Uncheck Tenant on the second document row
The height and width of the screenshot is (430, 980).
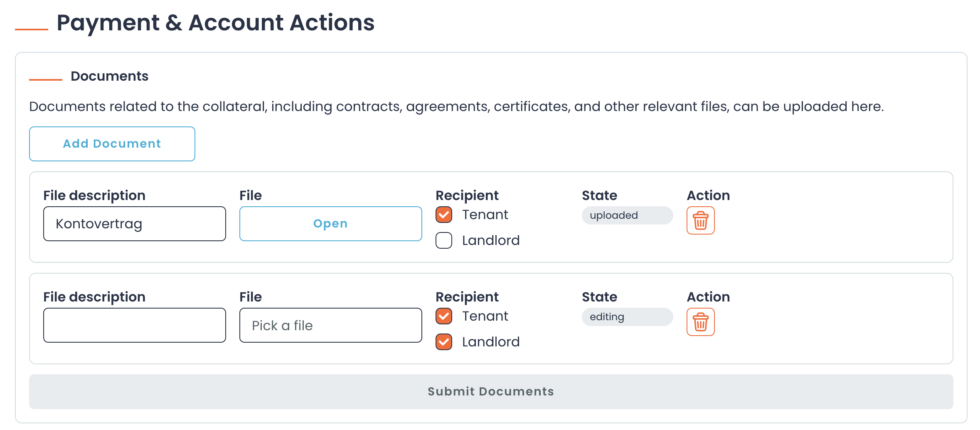(443, 316)
